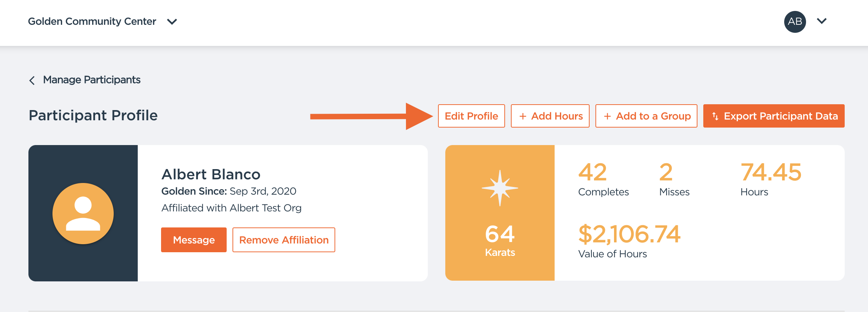Screen dimensions: 868x312
Task: Click the plus icon on Add Hours
Action: tap(524, 116)
